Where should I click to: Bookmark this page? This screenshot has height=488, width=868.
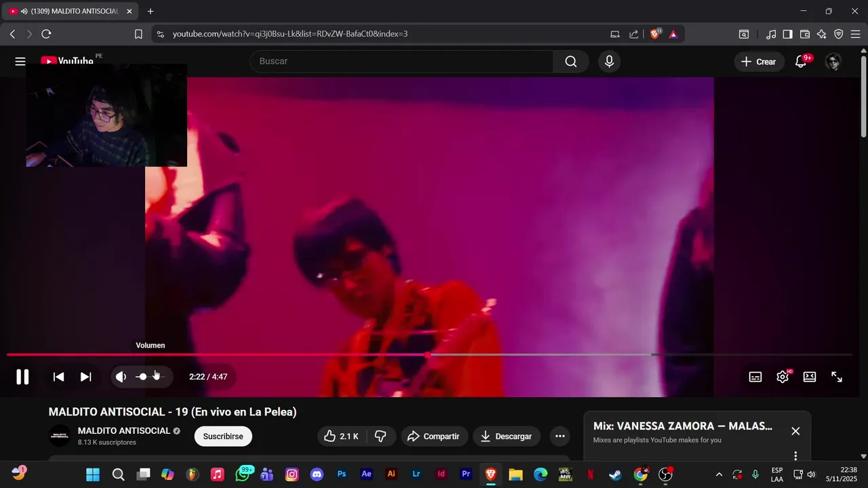[x=138, y=34]
